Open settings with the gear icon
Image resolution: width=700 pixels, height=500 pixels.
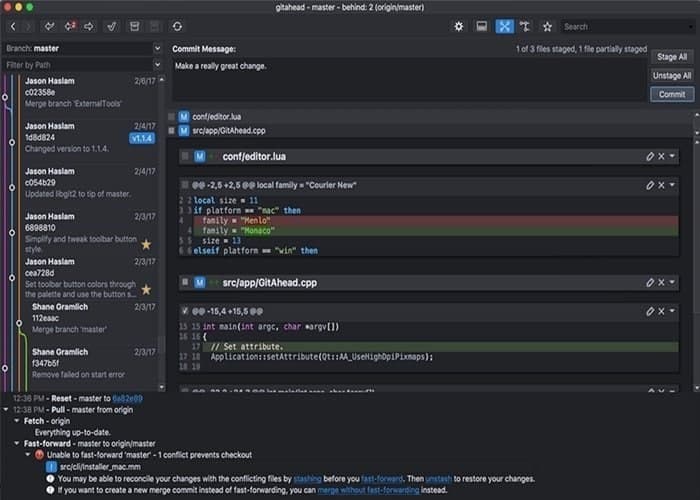coord(458,26)
